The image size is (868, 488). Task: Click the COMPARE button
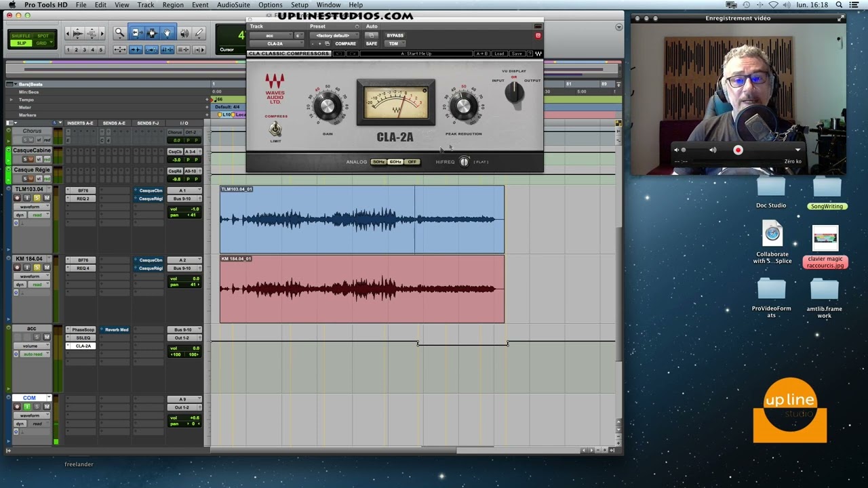[x=345, y=43]
